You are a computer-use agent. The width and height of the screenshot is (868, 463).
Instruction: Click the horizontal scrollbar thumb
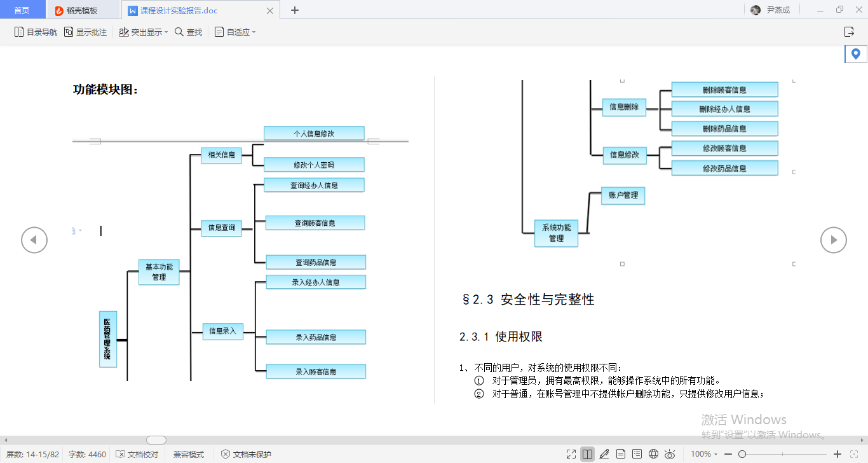[x=156, y=440]
